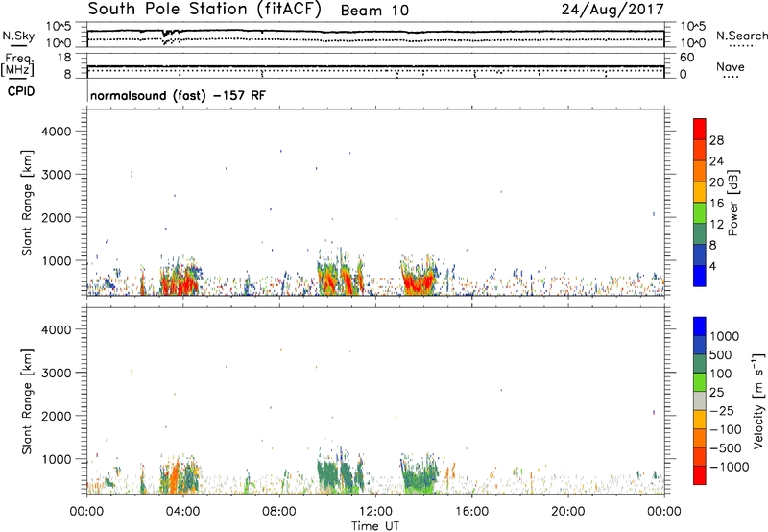Click the '60' Nave axis value
This screenshot has width=768, height=532.
pyautogui.click(x=686, y=58)
